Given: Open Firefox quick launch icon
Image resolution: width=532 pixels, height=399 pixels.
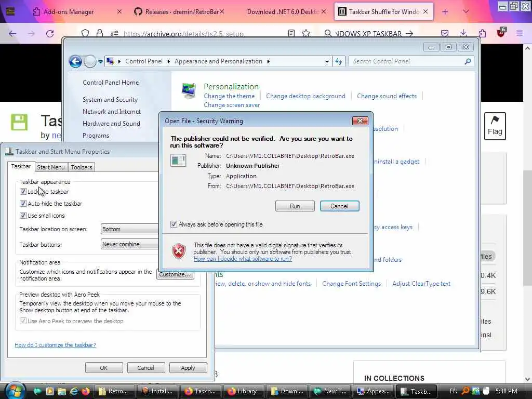Looking at the screenshot, I should point(86,391).
